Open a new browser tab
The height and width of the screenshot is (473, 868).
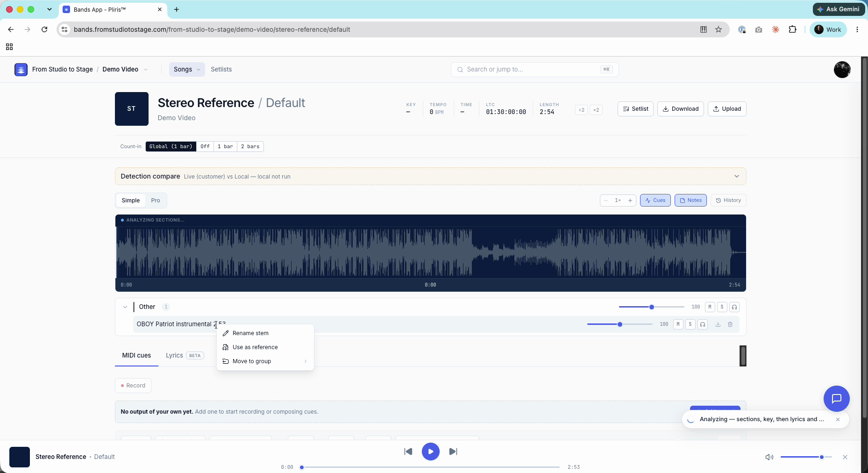pyautogui.click(x=177, y=9)
